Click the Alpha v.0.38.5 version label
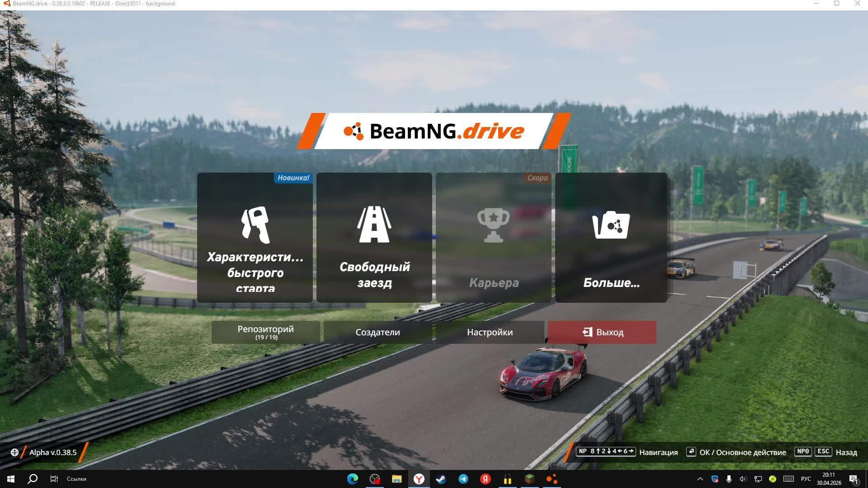The image size is (868, 488). 53,452
